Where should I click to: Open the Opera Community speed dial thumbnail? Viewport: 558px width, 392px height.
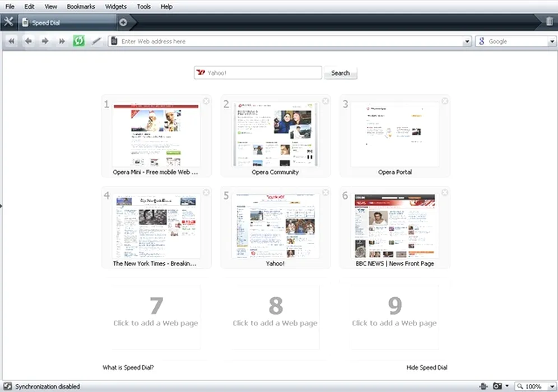click(x=275, y=135)
